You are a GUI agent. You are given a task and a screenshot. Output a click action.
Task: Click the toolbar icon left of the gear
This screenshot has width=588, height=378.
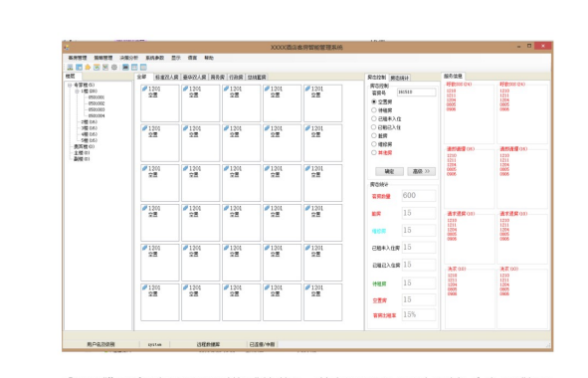coord(105,67)
